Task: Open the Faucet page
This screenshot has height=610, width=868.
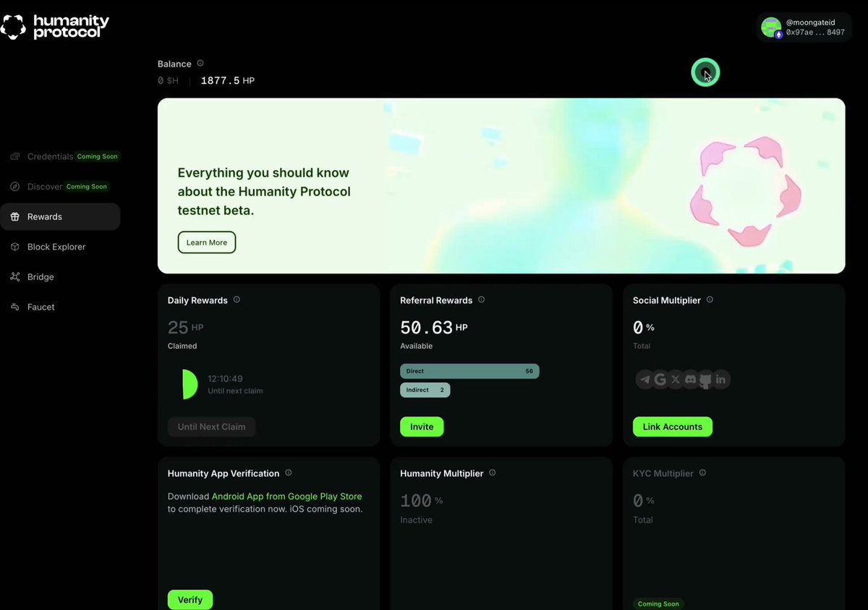Action: 60,307
